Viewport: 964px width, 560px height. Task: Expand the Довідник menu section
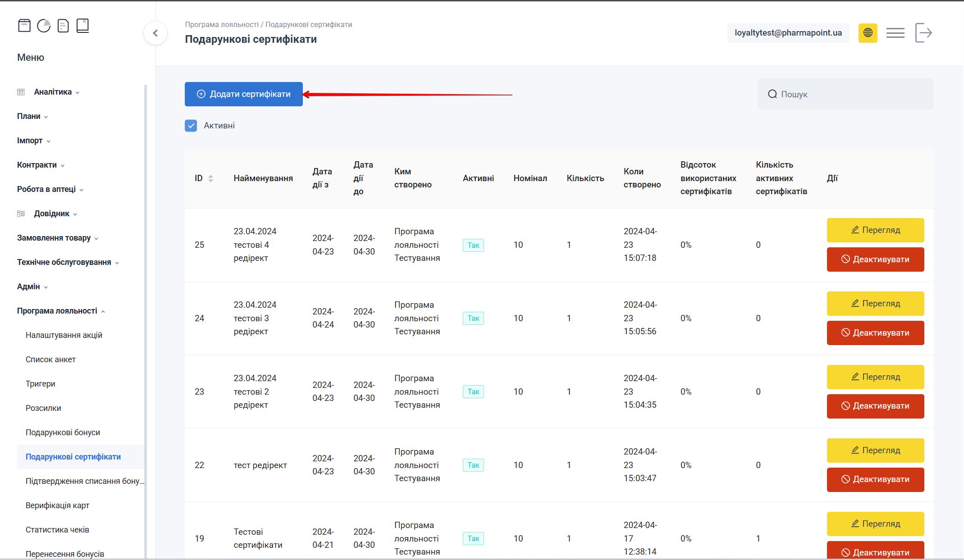click(52, 214)
